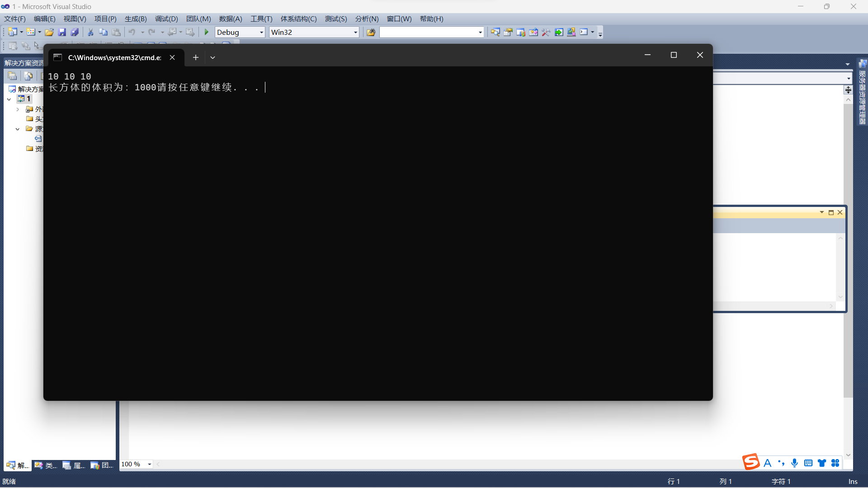
Task: Open the Toolbox hammer-wrench icon
Action: click(546, 32)
